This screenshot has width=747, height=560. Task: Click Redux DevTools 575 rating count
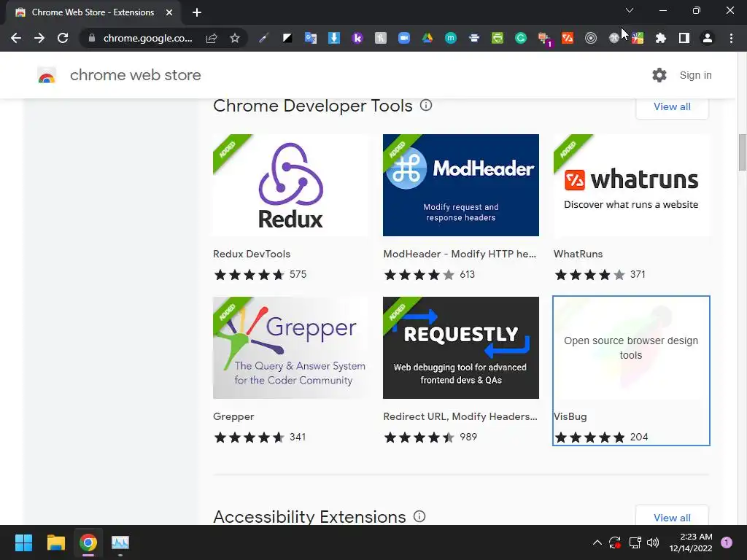[298, 274]
